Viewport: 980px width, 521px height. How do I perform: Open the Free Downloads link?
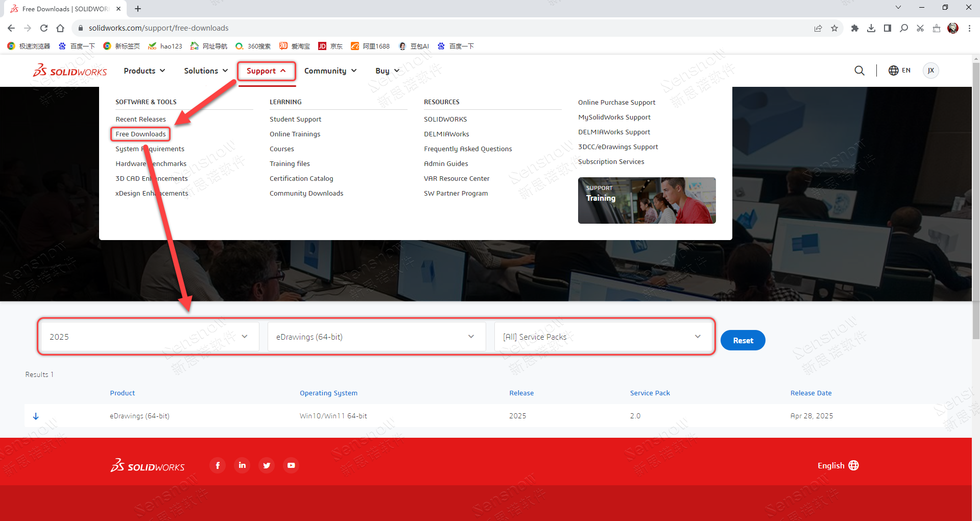coord(140,134)
